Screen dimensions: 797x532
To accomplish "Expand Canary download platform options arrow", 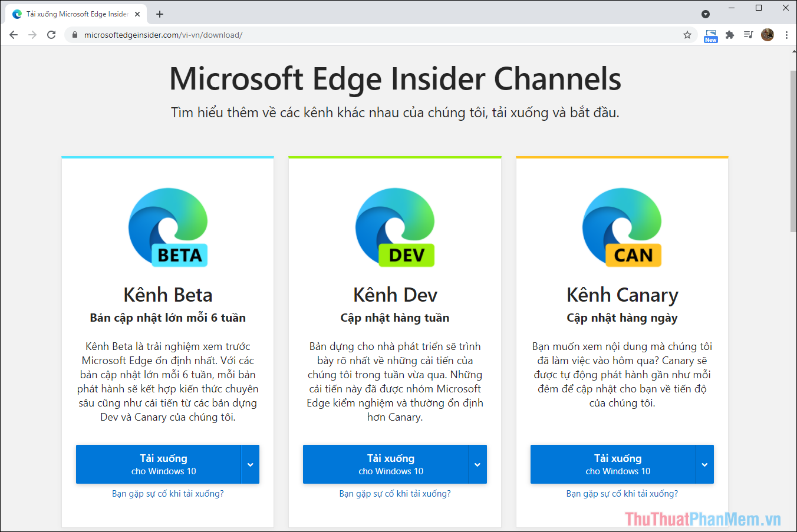I will pyautogui.click(x=705, y=464).
